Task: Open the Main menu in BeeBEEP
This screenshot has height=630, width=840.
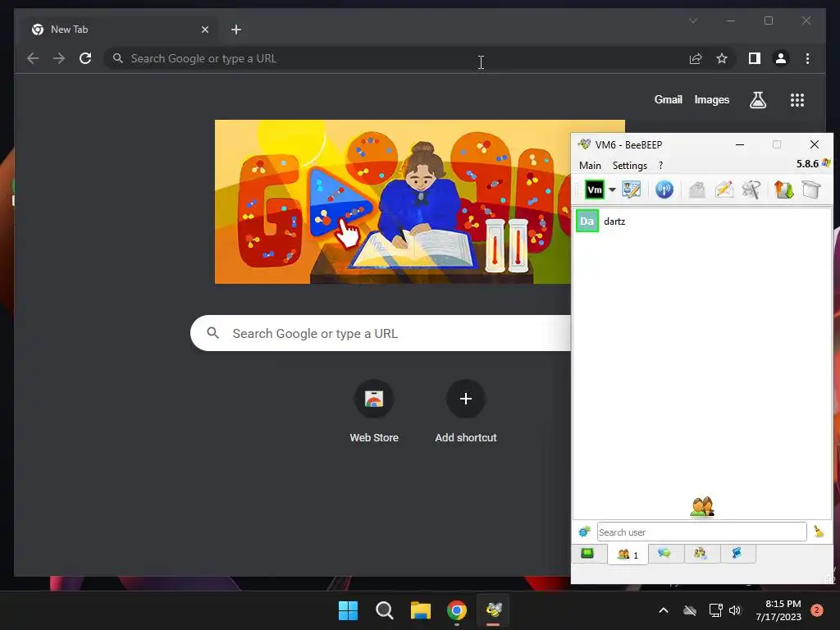Action: coord(590,166)
